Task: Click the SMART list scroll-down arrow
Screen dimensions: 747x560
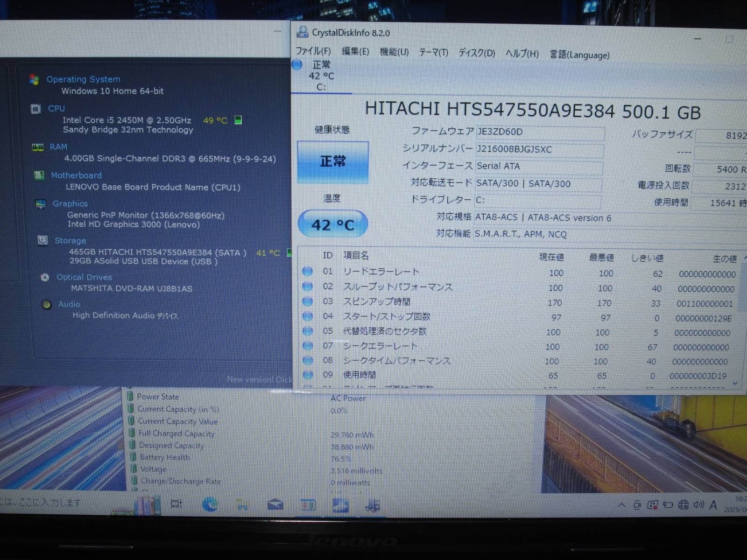Action: pos(735,383)
